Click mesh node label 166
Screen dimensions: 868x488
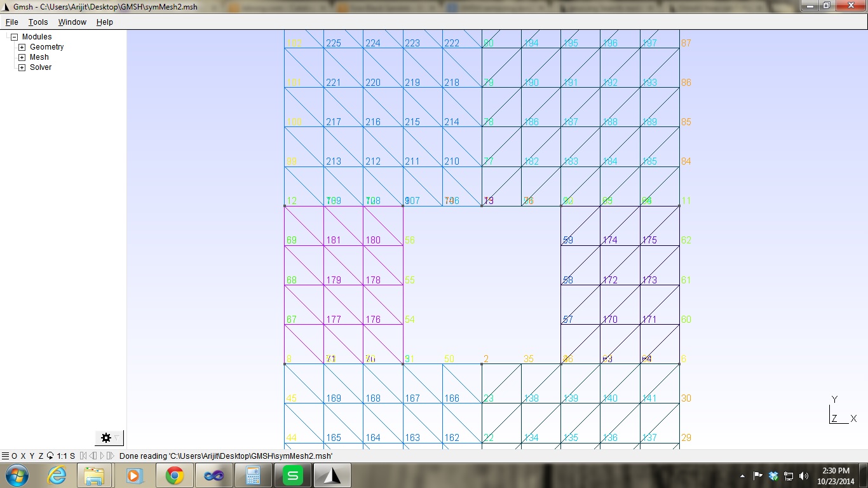pyautogui.click(x=452, y=398)
